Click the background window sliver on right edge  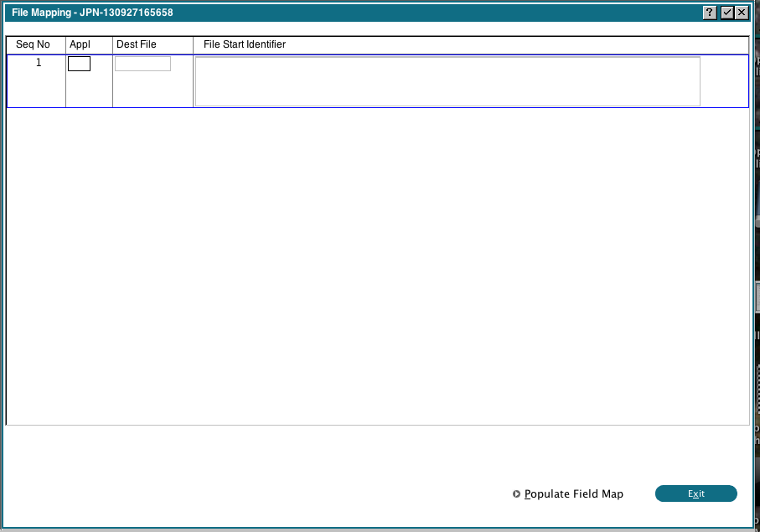(756, 251)
